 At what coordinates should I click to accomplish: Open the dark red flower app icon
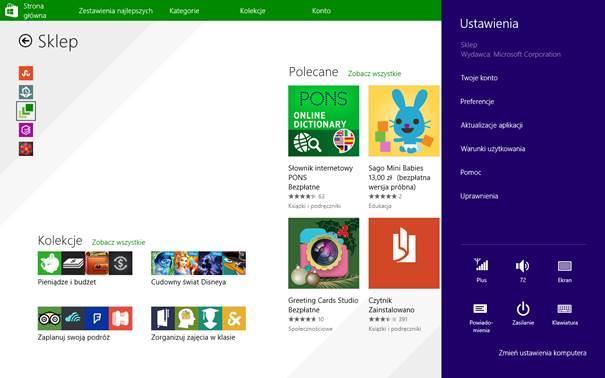click(x=26, y=149)
